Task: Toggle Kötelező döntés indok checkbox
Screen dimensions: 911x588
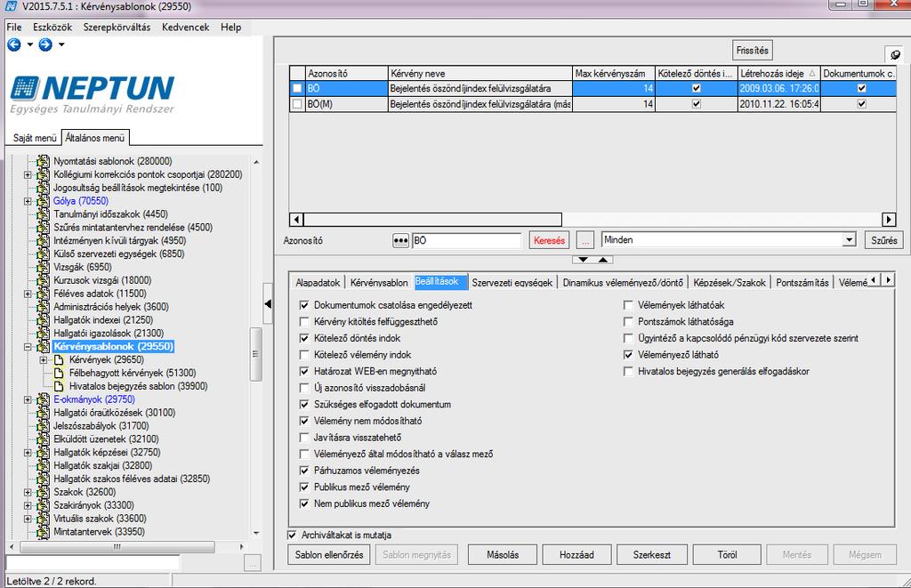Action: pyautogui.click(x=304, y=338)
